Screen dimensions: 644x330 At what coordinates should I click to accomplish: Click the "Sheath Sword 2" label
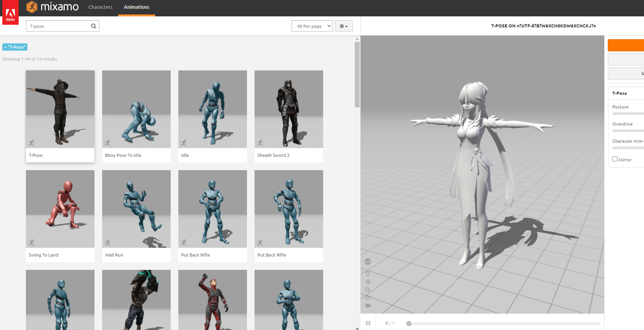pos(273,155)
